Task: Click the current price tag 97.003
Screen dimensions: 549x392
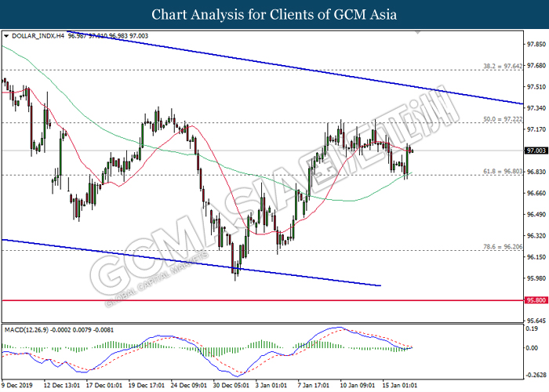Action: coord(536,151)
